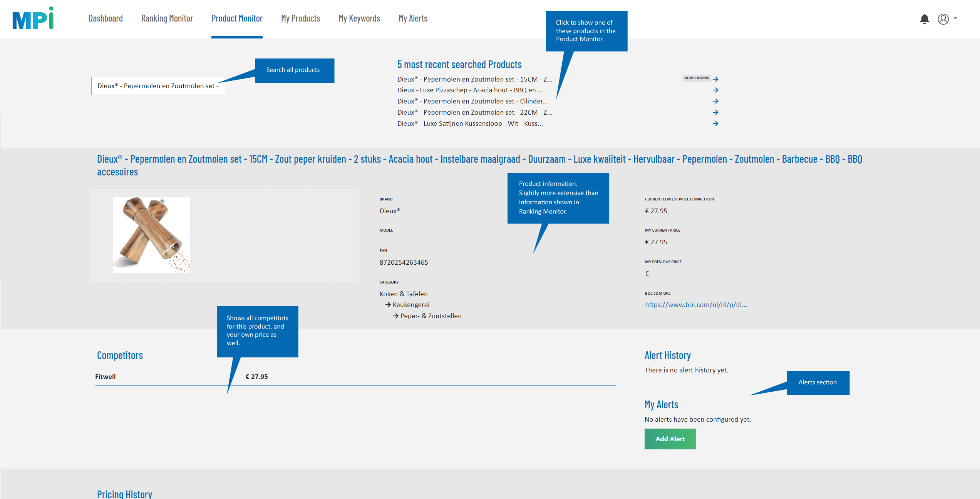The width and height of the screenshot is (980, 499).
Task: Open the My Products tab
Action: (x=300, y=18)
